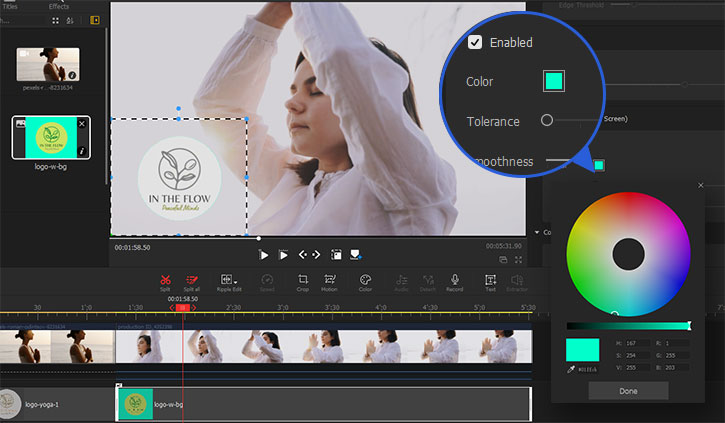
Task: Select the Crop tool
Action: click(302, 280)
